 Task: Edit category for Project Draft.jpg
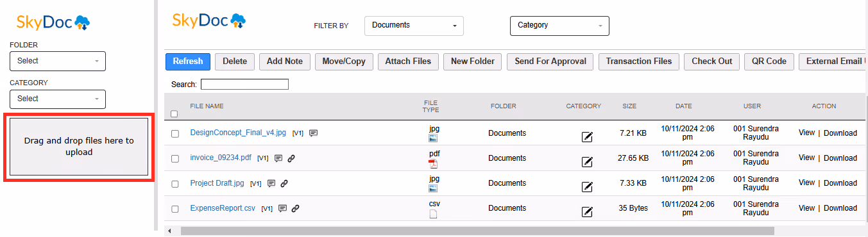586,186
